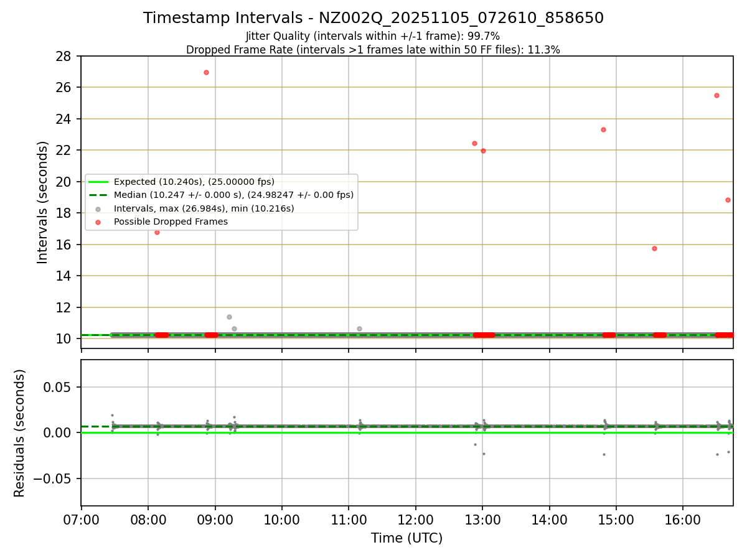
Task: Select the gray interval point near 11.4 seconds
Action: pos(229,317)
